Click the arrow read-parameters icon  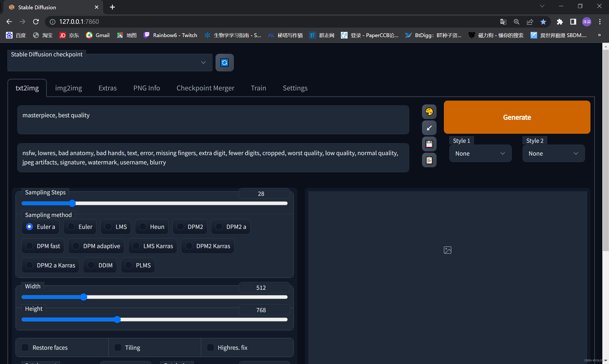point(429,128)
